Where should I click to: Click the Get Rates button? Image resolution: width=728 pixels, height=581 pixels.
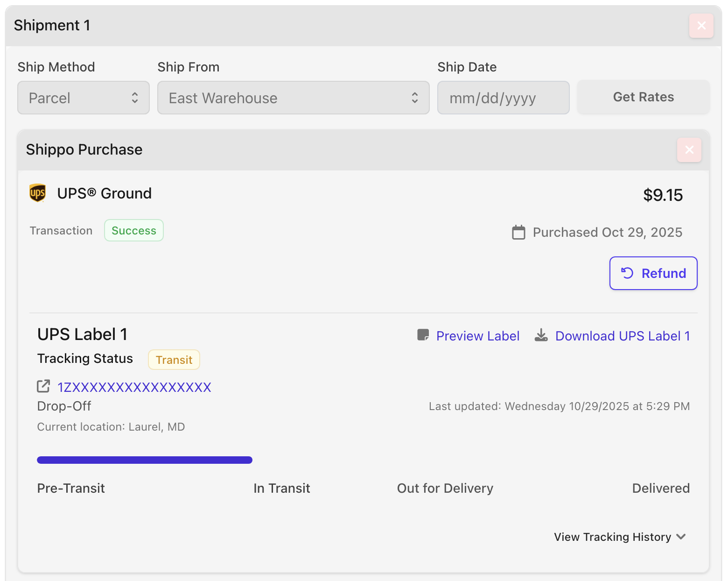(x=643, y=97)
